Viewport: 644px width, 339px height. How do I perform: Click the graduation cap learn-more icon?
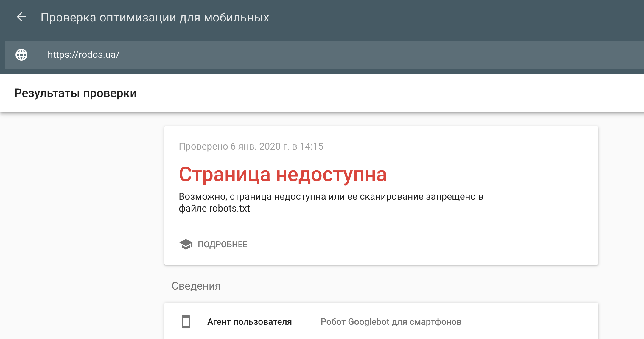coord(186,244)
